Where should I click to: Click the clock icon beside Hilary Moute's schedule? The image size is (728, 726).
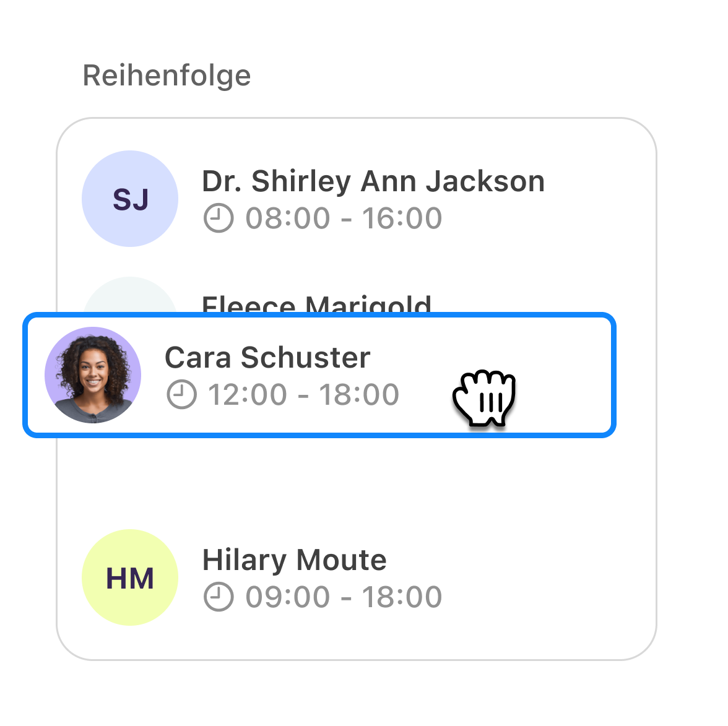click(x=219, y=596)
